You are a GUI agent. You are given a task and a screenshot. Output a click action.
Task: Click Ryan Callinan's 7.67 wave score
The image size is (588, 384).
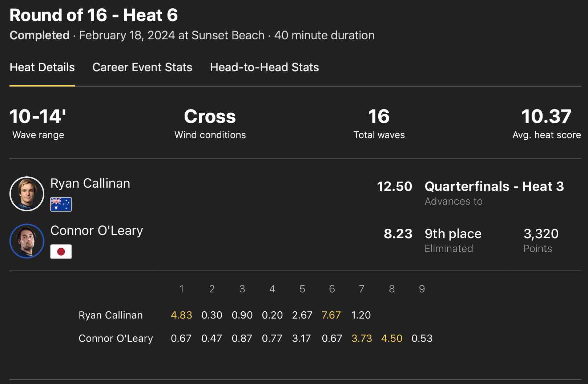331,315
